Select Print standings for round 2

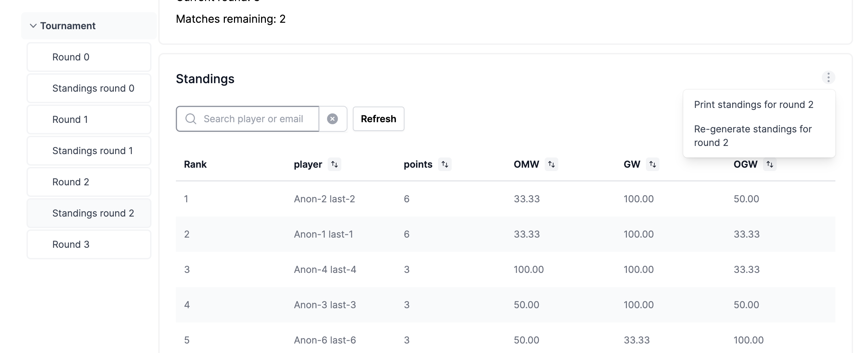[754, 105]
